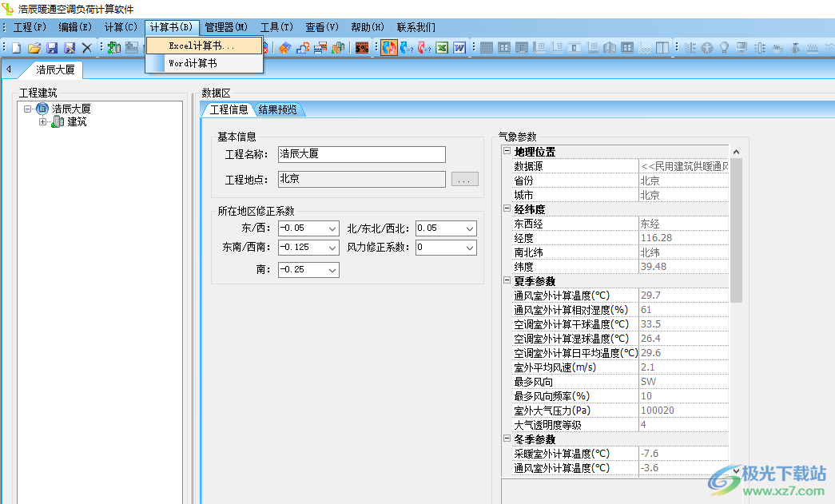The image size is (835, 504).
Task: Open the 北/东北/西北 correction dropdown
Action: (x=470, y=228)
